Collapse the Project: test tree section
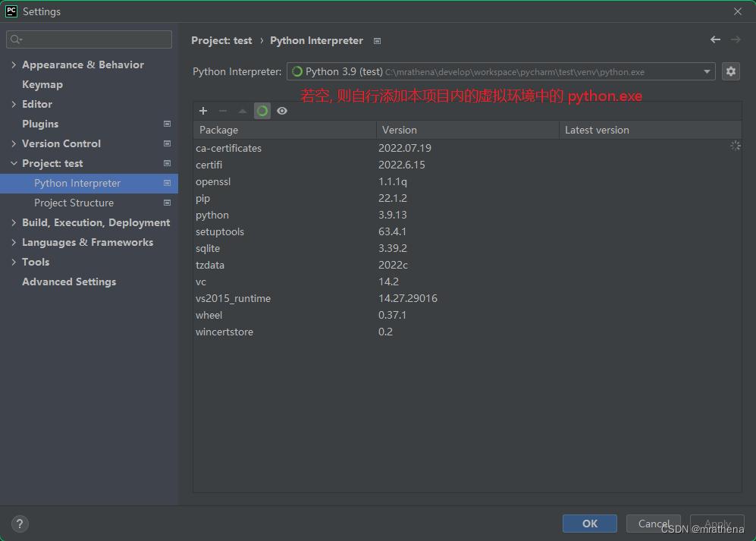Screen dimensions: 756x541 pos(13,163)
